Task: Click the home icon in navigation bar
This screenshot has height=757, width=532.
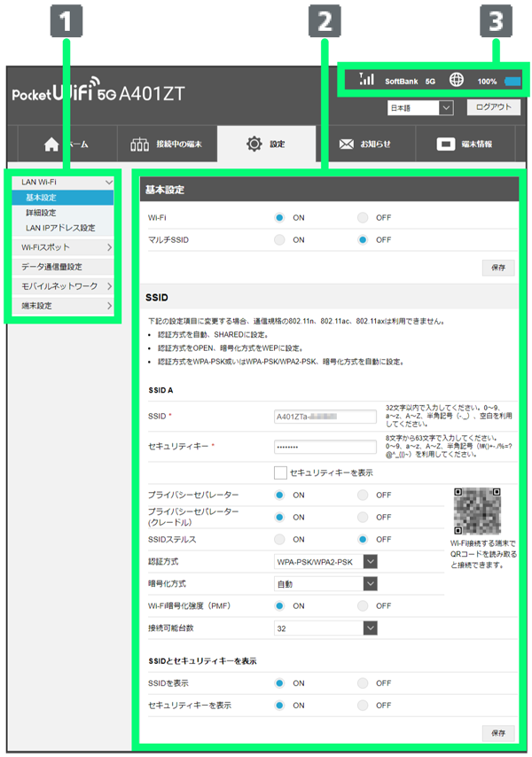Action: pos(51,144)
